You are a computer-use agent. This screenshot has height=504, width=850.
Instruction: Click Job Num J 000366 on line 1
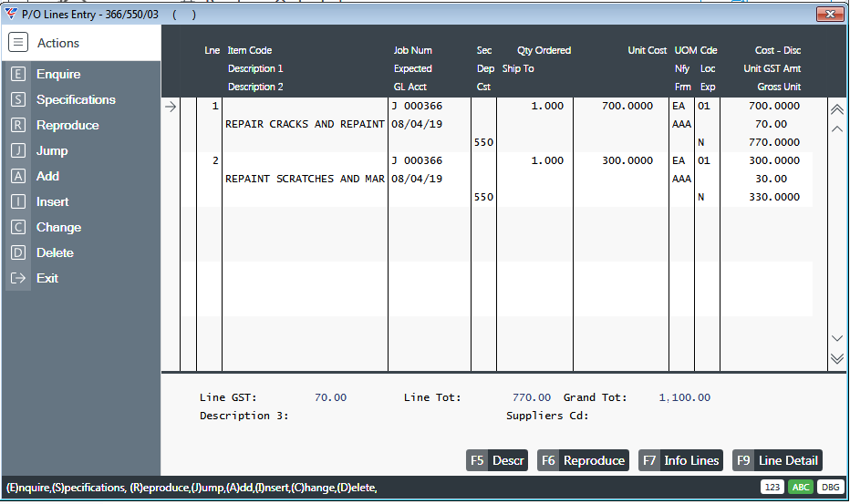point(417,107)
